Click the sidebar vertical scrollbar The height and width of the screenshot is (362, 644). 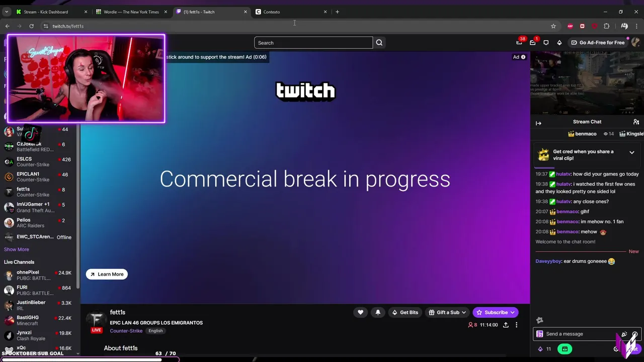[78, 206]
